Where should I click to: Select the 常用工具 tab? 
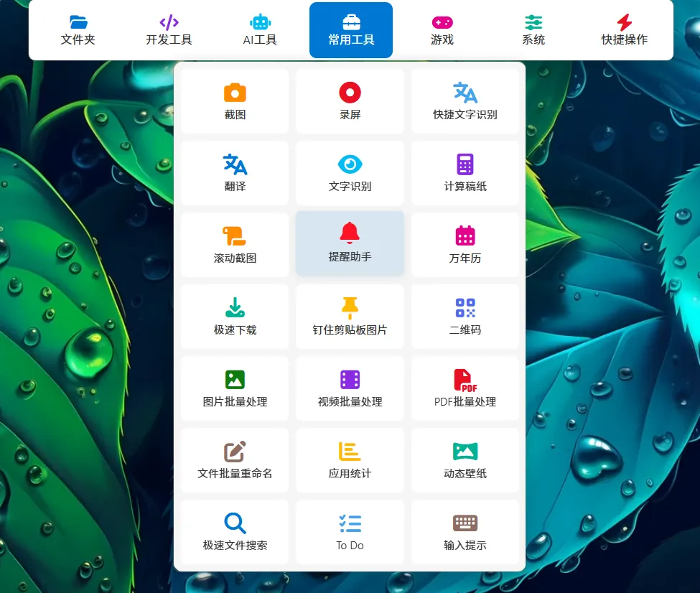pos(351,30)
